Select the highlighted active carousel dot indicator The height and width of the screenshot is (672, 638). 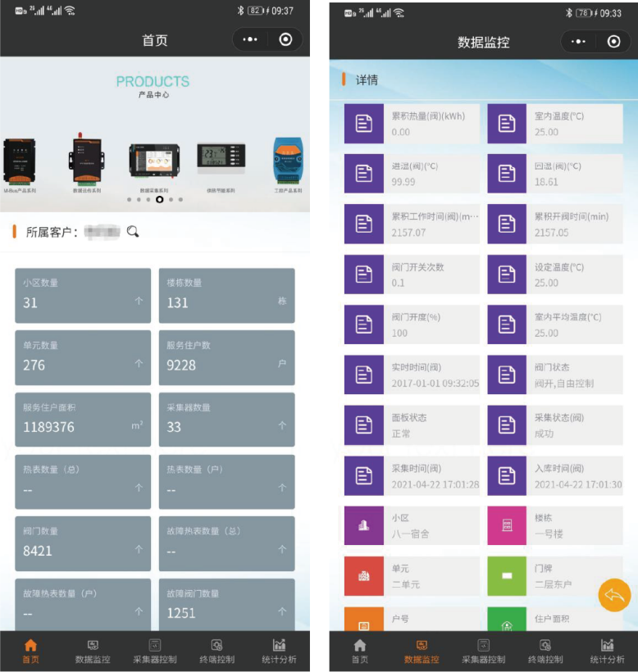(160, 199)
